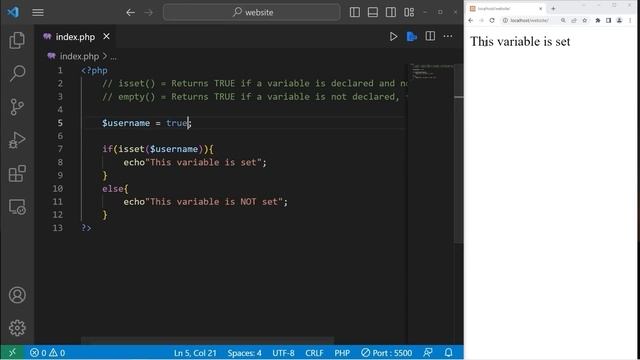Change encoding via UTF-8
Screen dimensions: 640x360
click(283, 353)
